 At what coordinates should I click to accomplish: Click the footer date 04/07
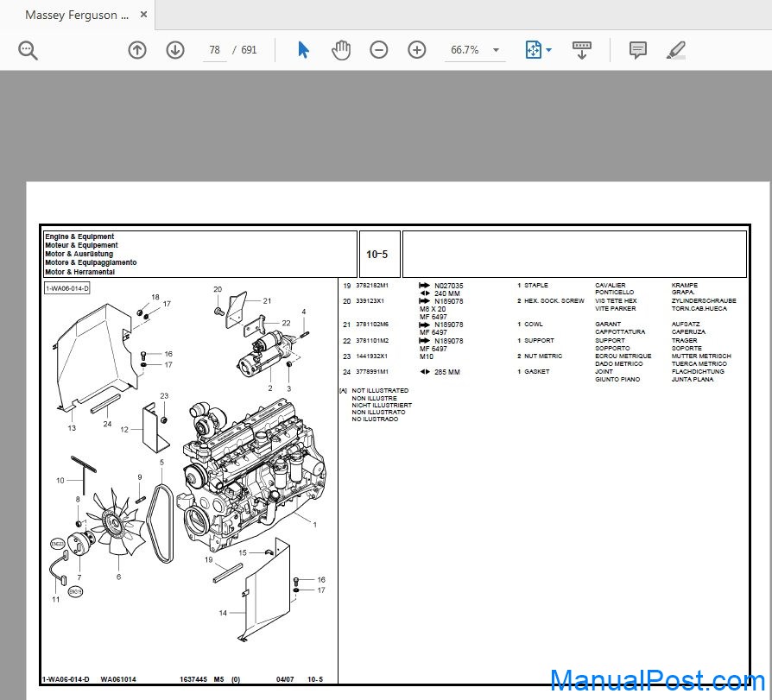(x=285, y=679)
